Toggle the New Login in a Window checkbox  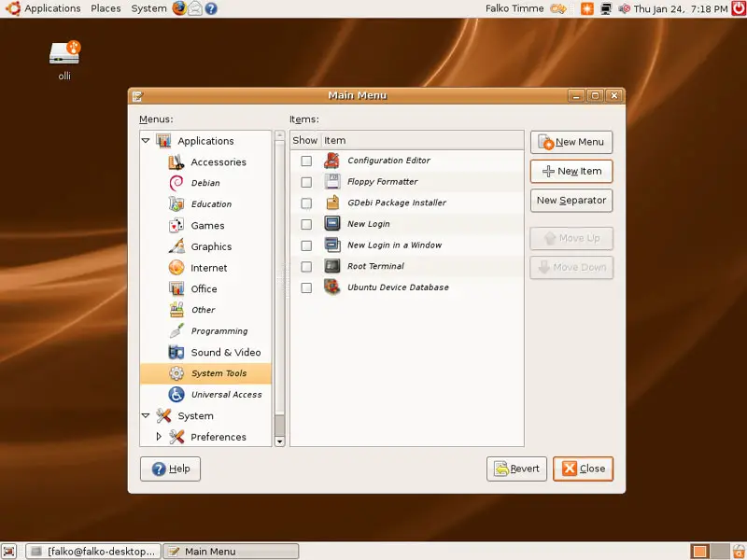coord(306,245)
